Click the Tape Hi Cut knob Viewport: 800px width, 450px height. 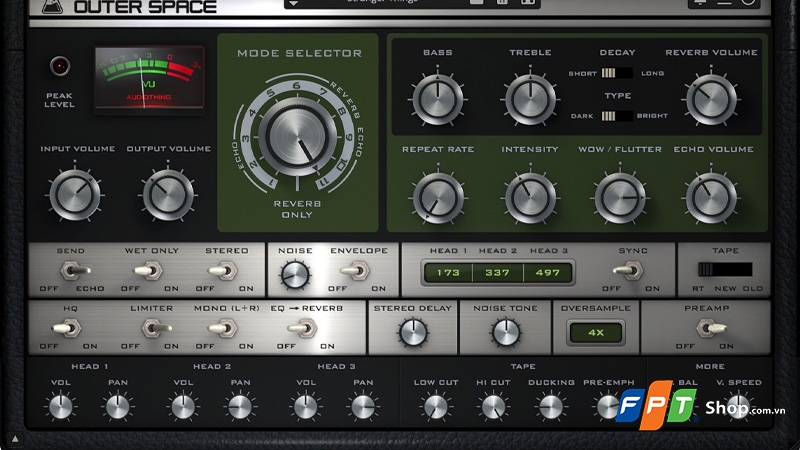coord(493,407)
